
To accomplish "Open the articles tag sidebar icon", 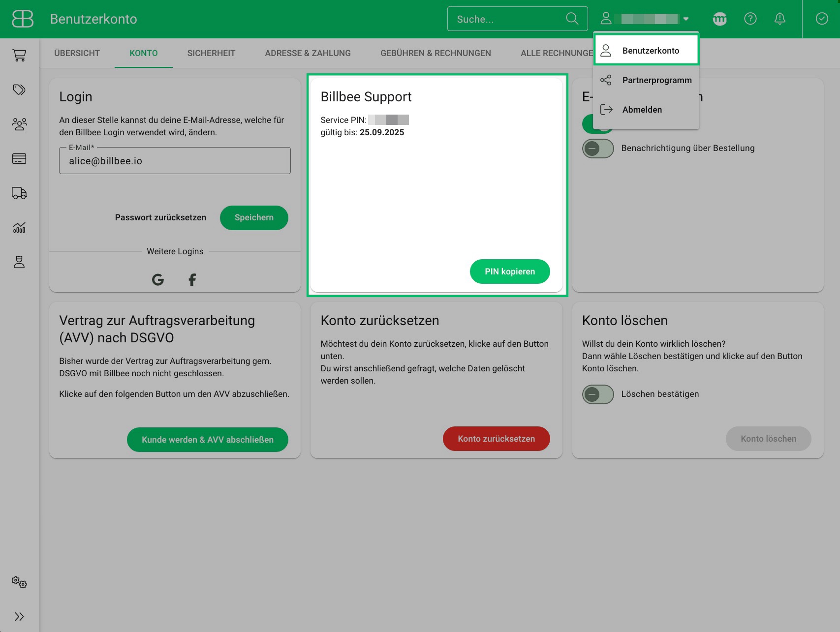I will [19, 90].
